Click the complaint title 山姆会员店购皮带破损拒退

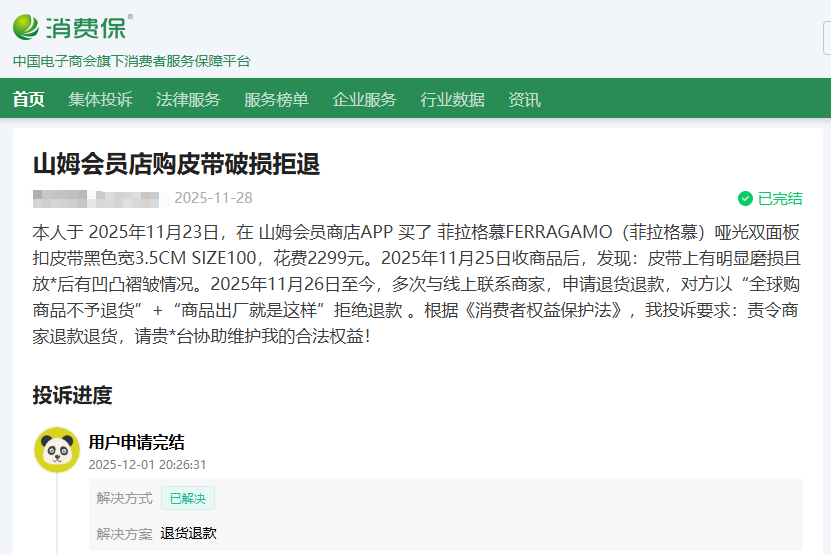point(176,163)
